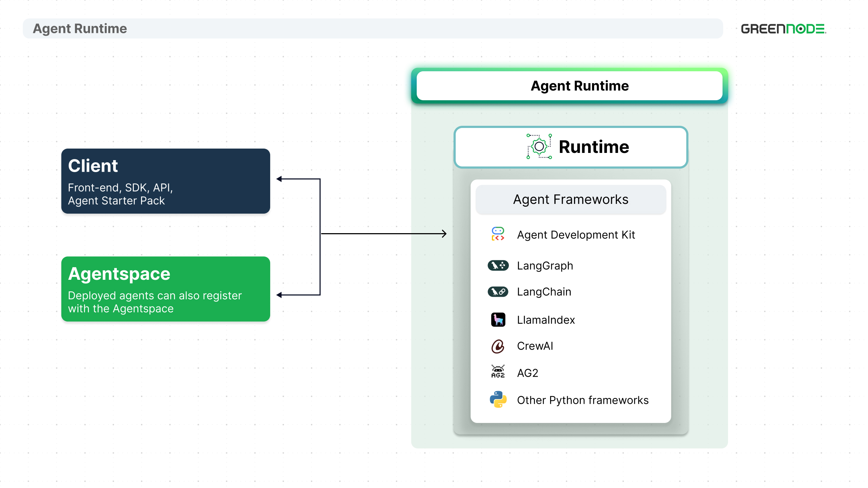Click 'Front-end, SDK, API,' text
The width and height of the screenshot is (868, 488).
(x=120, y=188)
